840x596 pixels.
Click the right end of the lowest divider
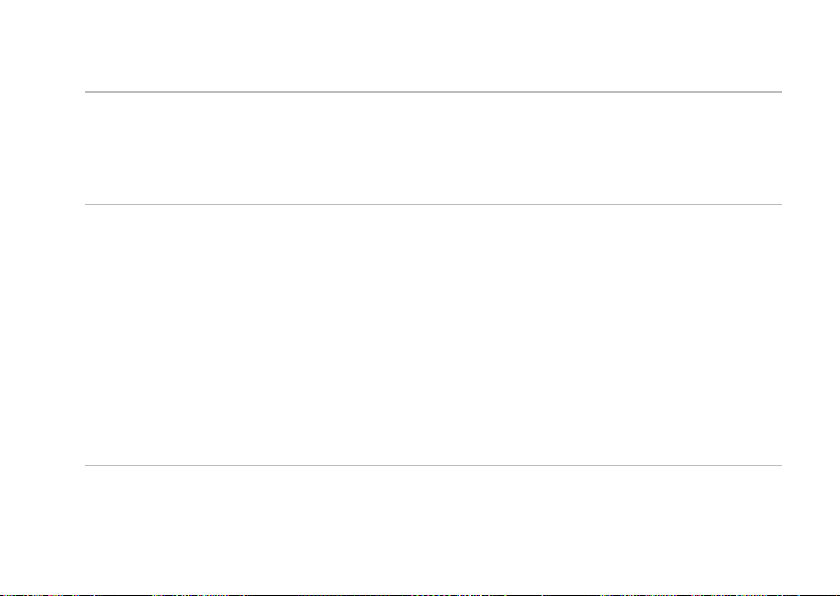pyautogui.click(x=780, y=465)
